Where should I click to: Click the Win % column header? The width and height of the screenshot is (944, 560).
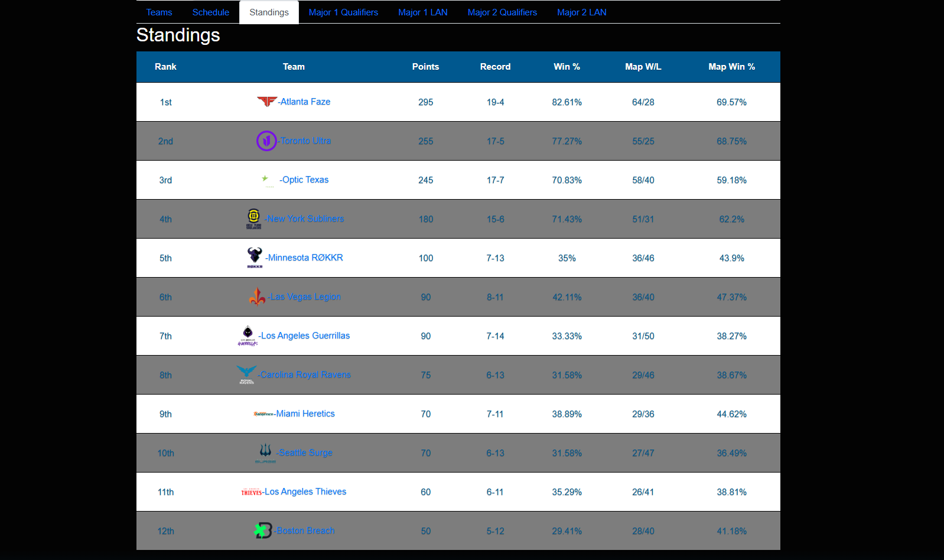tap(567, 67)
